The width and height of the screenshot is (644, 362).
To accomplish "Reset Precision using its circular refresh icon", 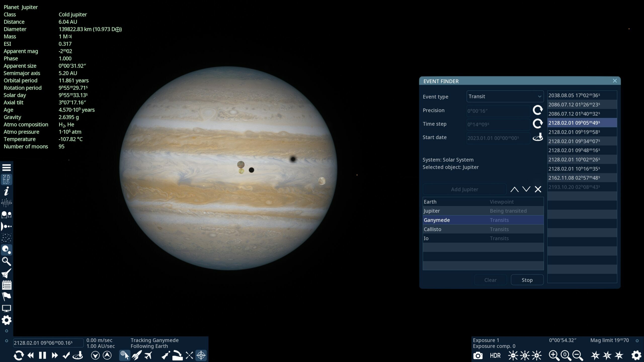I will click(538, 110).
